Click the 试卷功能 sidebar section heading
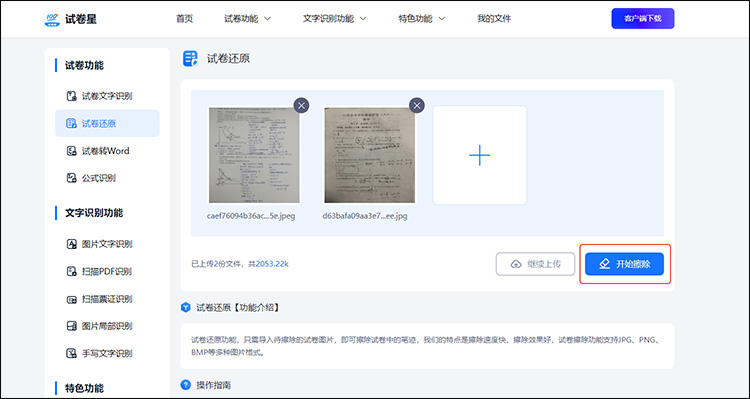 coord(85,66)
